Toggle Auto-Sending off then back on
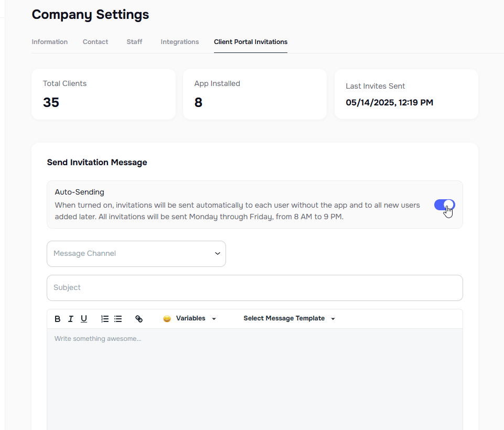The image size is (504, 430). click(x=444, y=205)
